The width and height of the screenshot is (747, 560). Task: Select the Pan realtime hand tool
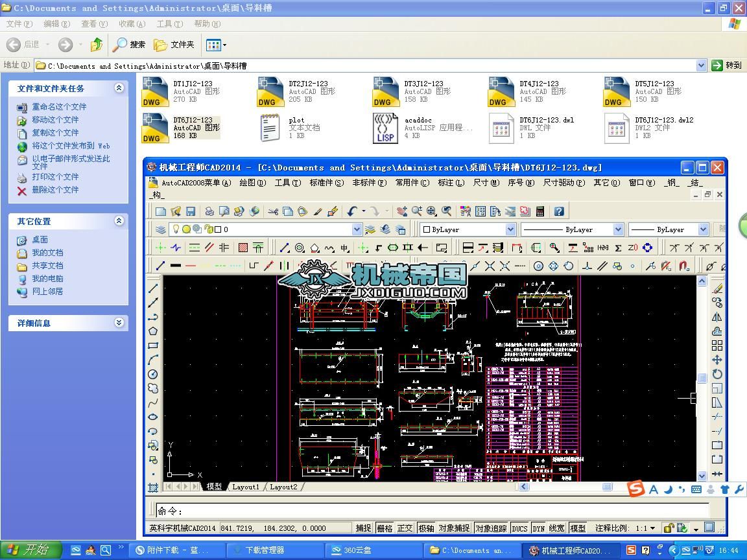(402, 211)
